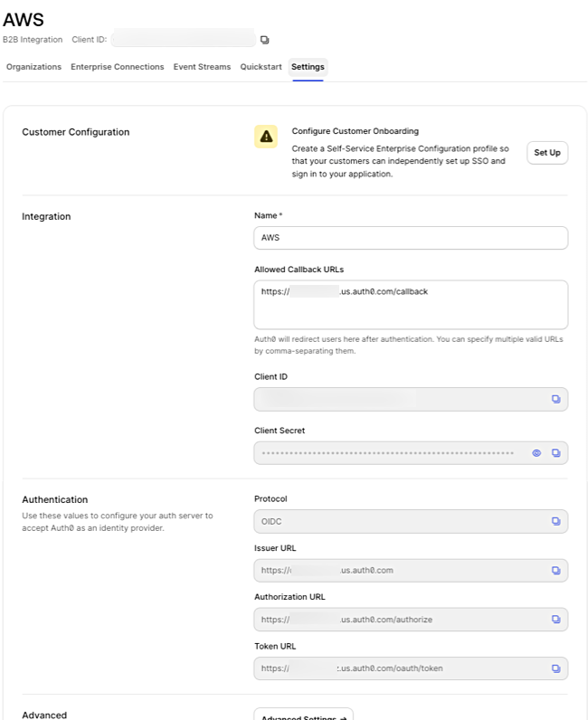This screenshot has height=720, width=588.
Task: Click the yellow warning icon
Action: coord(266,137)
